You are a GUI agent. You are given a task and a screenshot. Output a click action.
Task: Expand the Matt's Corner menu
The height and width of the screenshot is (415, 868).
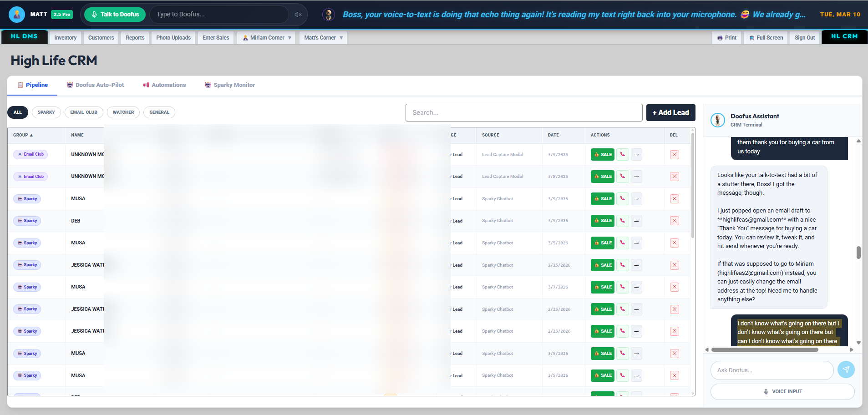[322, 37]
